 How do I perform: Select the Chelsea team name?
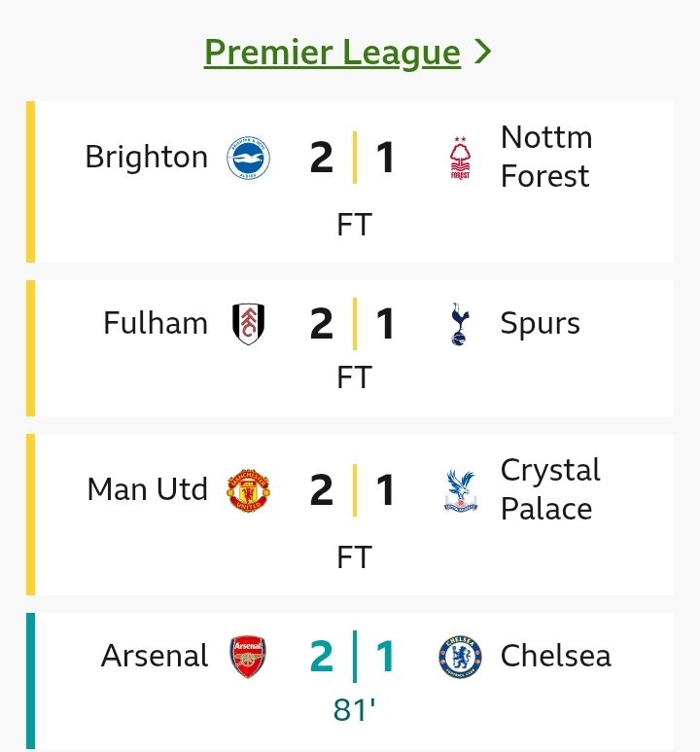555,657
